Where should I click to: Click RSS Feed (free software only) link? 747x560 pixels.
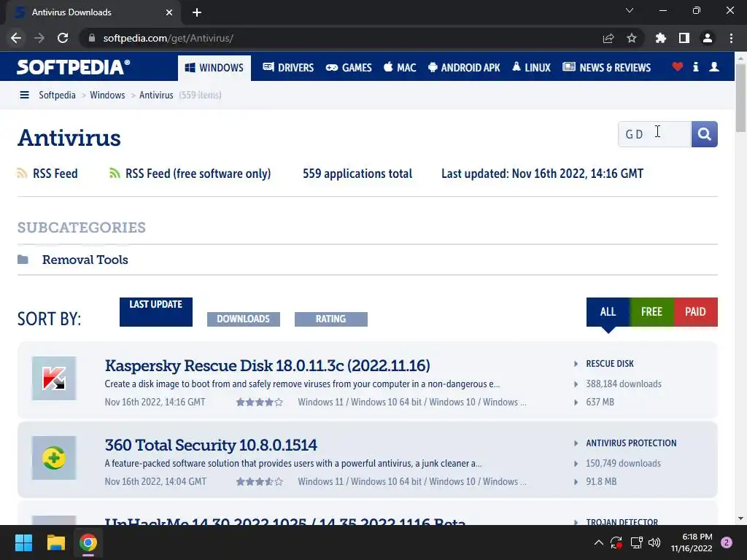198,174
